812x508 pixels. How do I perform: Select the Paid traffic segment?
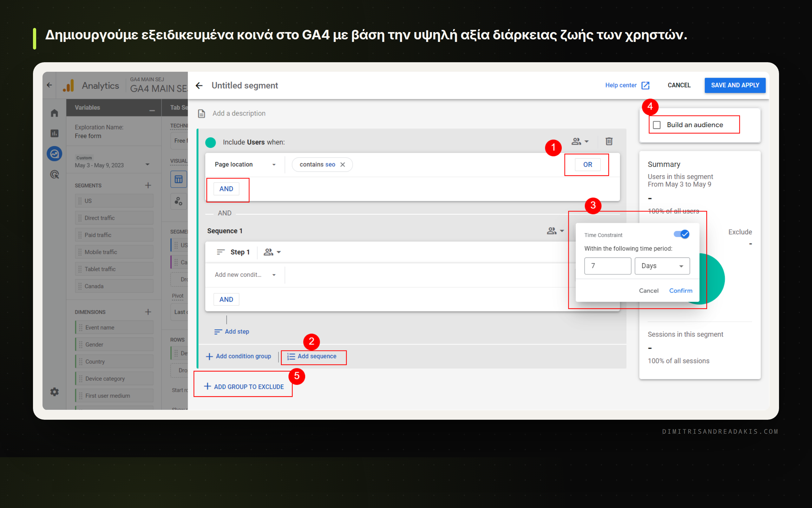[114, 235]
